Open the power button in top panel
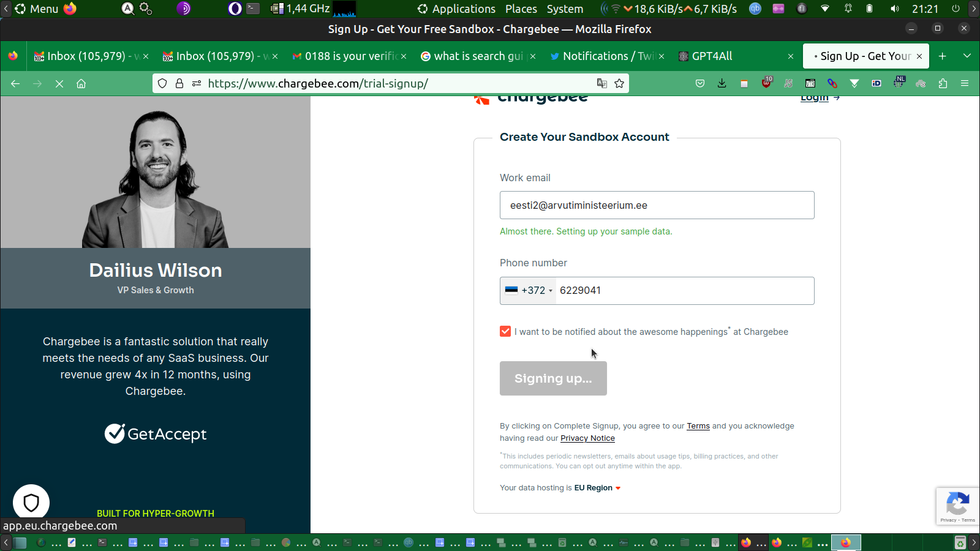This screenshot has height=551, width=980. [956, 9]
